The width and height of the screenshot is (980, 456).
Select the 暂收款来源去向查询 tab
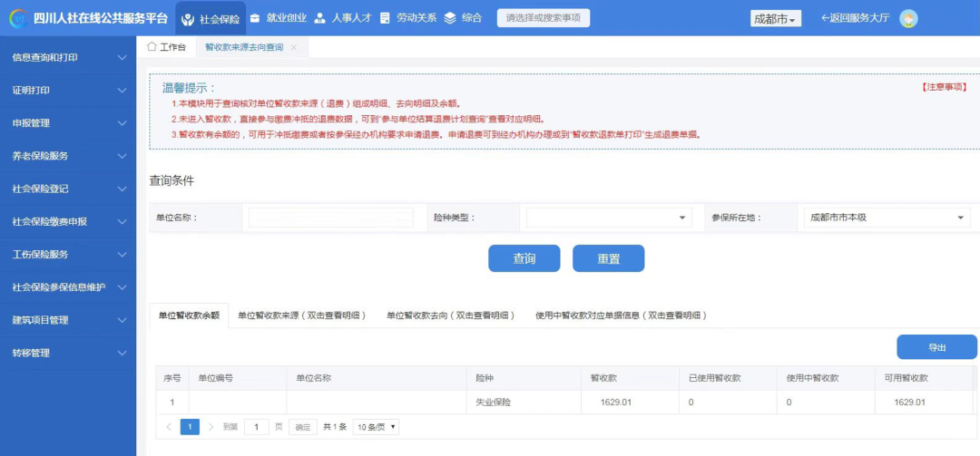pos(244,47)
